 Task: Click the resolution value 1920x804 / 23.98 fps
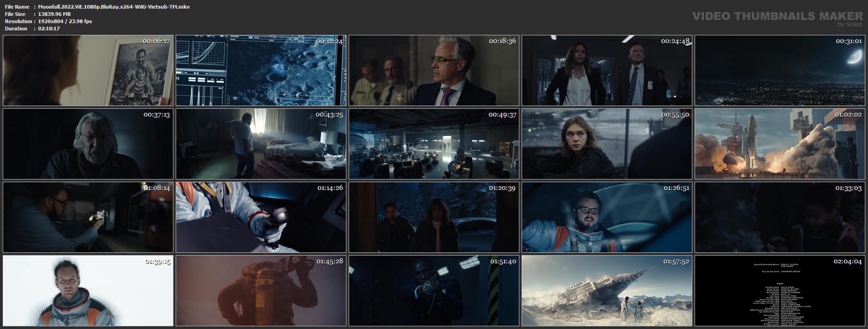tap(65, 21)
